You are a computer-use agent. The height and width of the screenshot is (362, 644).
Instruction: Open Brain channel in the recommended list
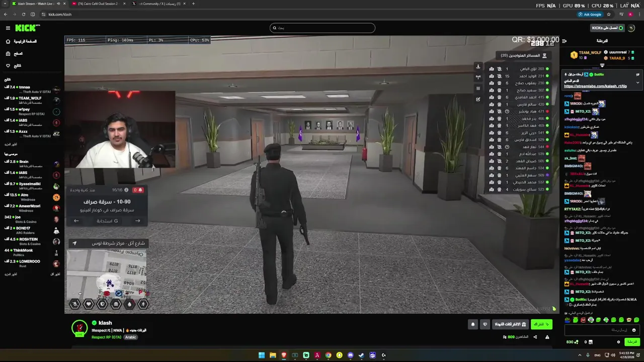point(32,164)
